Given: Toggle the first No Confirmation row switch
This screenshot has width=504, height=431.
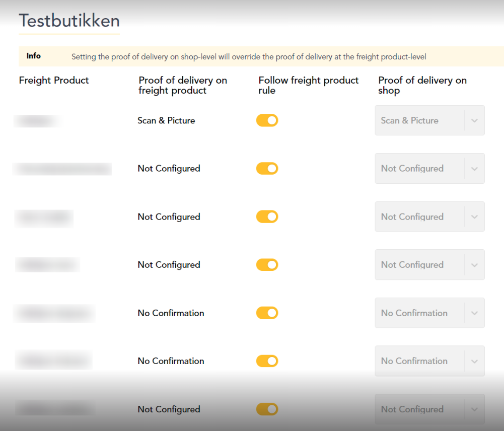Looking at the screenshot, I should 267,313.
